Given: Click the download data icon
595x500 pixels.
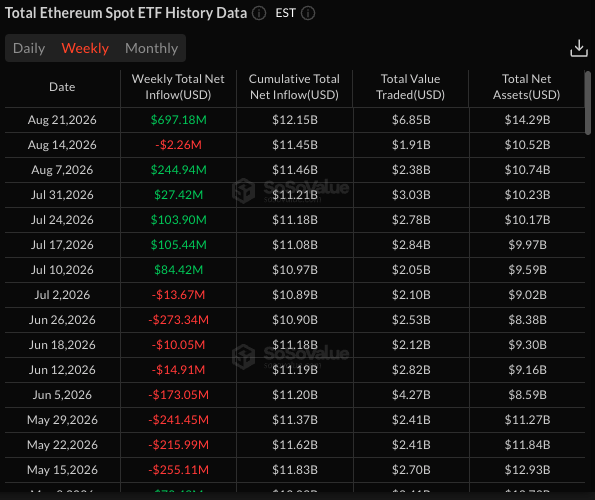Looking at the screenshot, I should click(579, 48).
